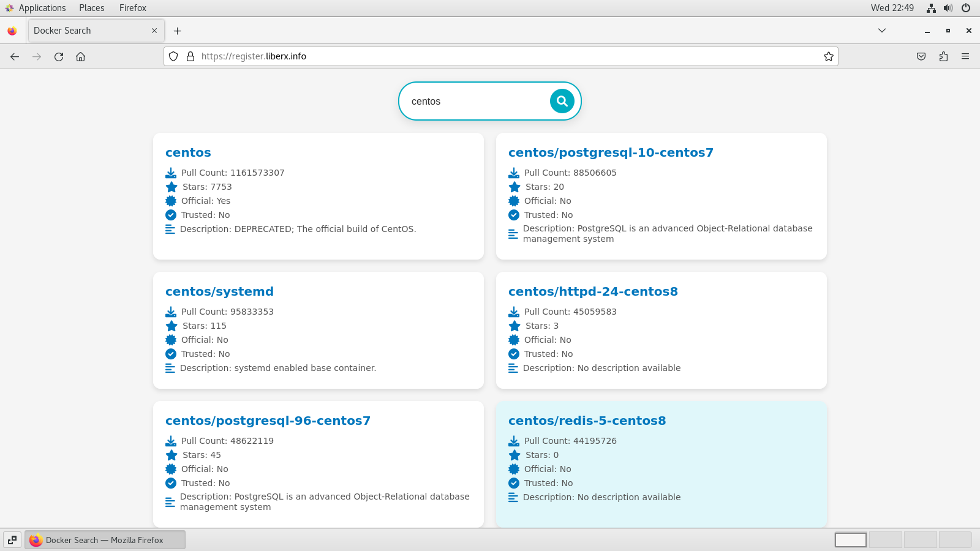Open the Firefox extensions puzzle icon
The width and height of the screenshot is (980, 551).
click(x=943, y=56)
